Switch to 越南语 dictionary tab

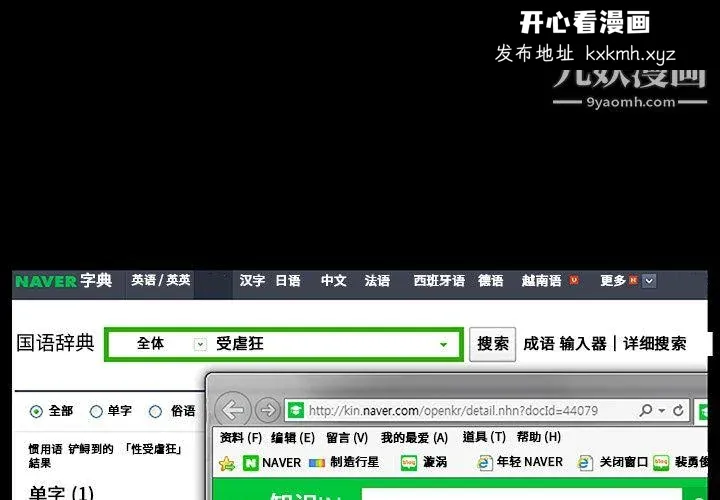541,281
